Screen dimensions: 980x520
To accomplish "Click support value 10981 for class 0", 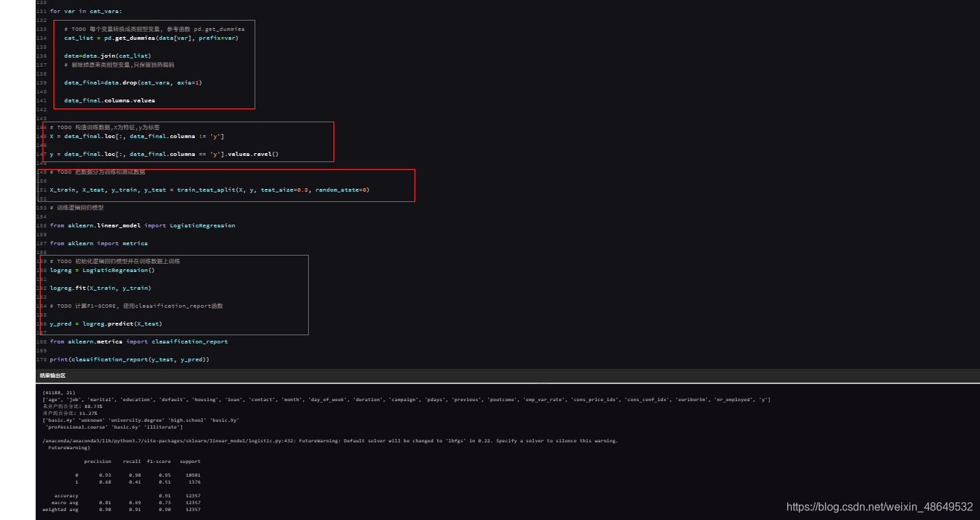I will pyautogui.click(x=193, y=475).
